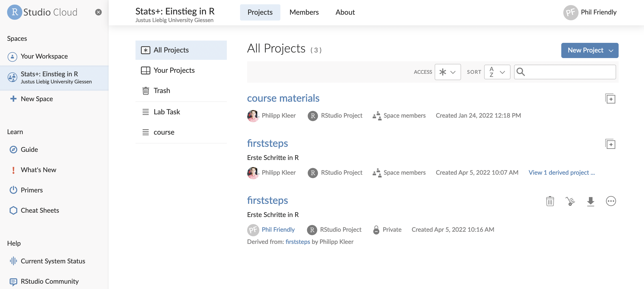The width and height of the screenshot is (644, 289).
Task: Export Phil Friendly's firststeps via download icon
Action: click(x=590, y=201)
